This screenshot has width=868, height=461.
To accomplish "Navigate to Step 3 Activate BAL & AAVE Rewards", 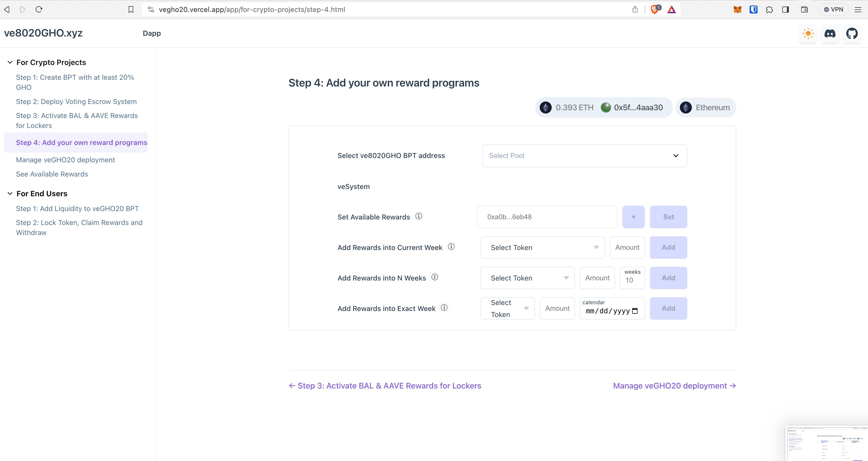I will 76,120.
